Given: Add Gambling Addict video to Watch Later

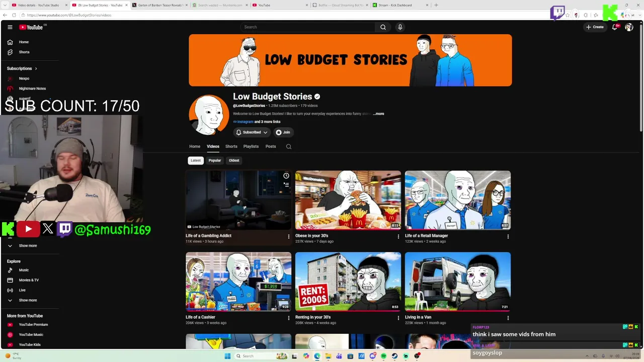Looking at the screenshot, I should pyautogui.click(x=286, y=175).
